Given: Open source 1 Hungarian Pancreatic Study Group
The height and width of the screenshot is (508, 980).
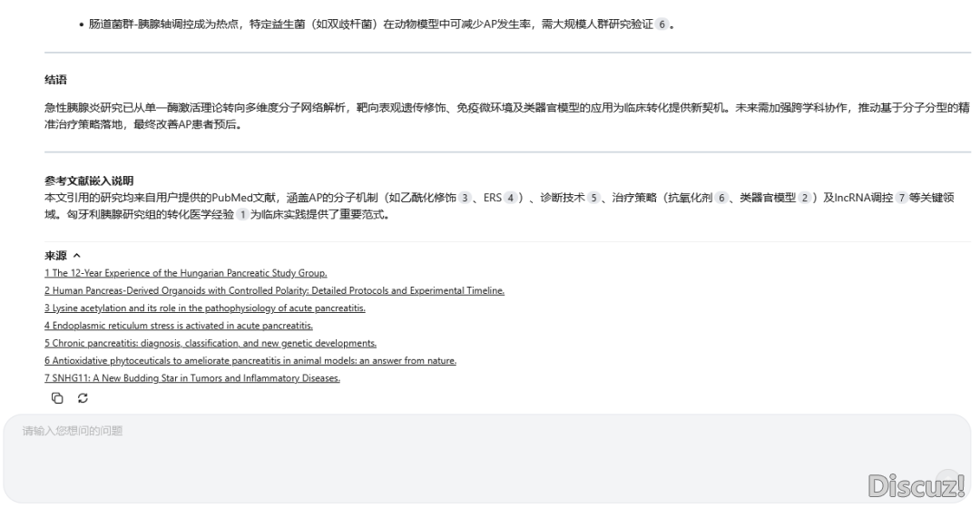Looking at the screenshot, I should tap(186, 273).
